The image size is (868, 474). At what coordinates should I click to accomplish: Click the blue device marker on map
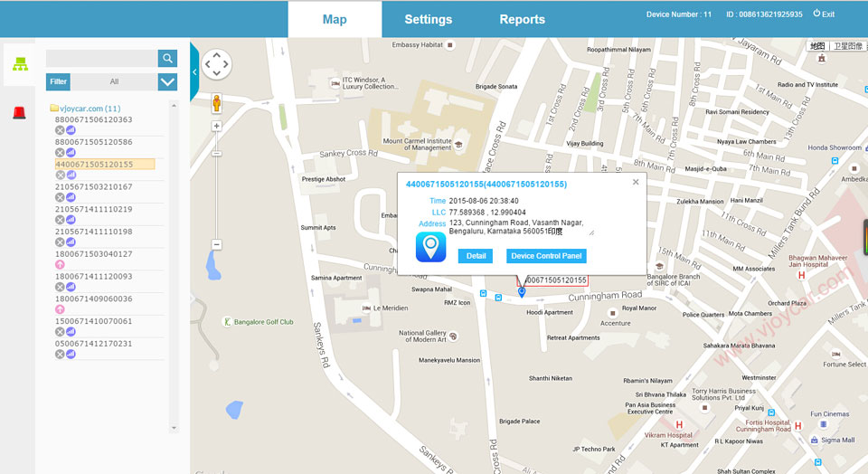(522, 292)
